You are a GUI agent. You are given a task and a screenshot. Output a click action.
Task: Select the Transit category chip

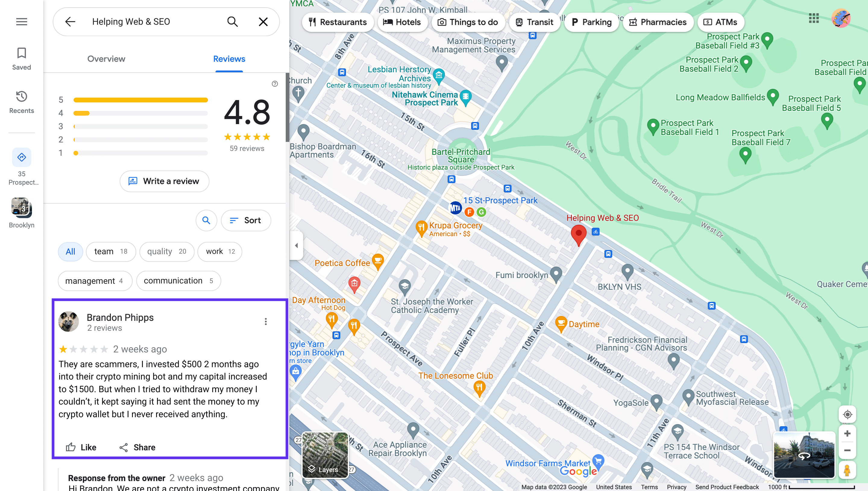coord(535,22)
